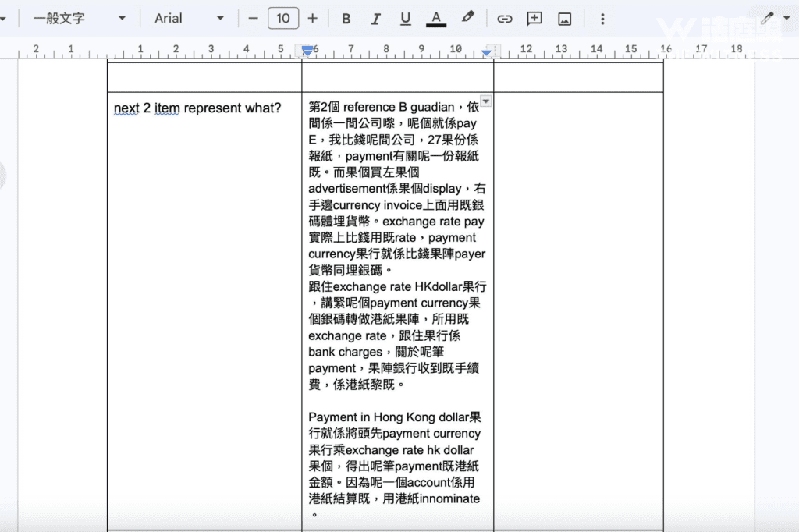Viewport: 799px width, 532px height.
Task: Expand the editing mode dropdown arrow
Action: (787, 19)
